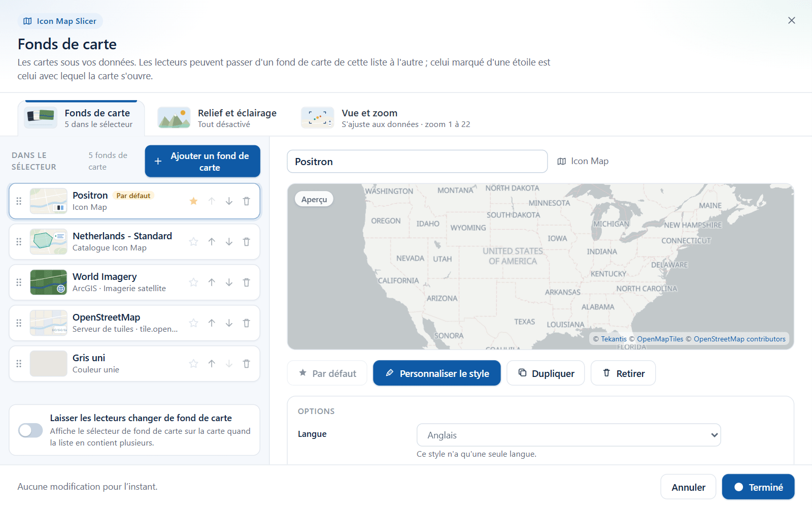Click Personnaliser le style button
Image resolution: width=812 pixels, height=508 pixels.
pyautogui.click(x=437, y=373)
